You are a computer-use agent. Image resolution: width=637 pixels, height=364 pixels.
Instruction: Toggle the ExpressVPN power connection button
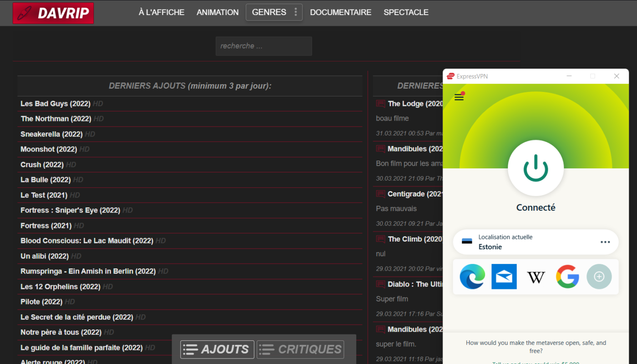click(x=536, y=168)
